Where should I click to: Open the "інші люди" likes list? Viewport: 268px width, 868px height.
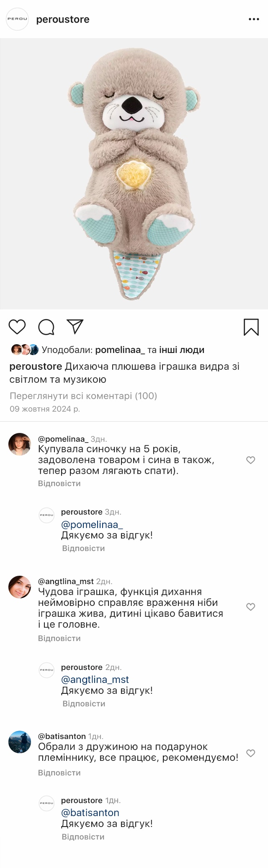pos(182,350)
